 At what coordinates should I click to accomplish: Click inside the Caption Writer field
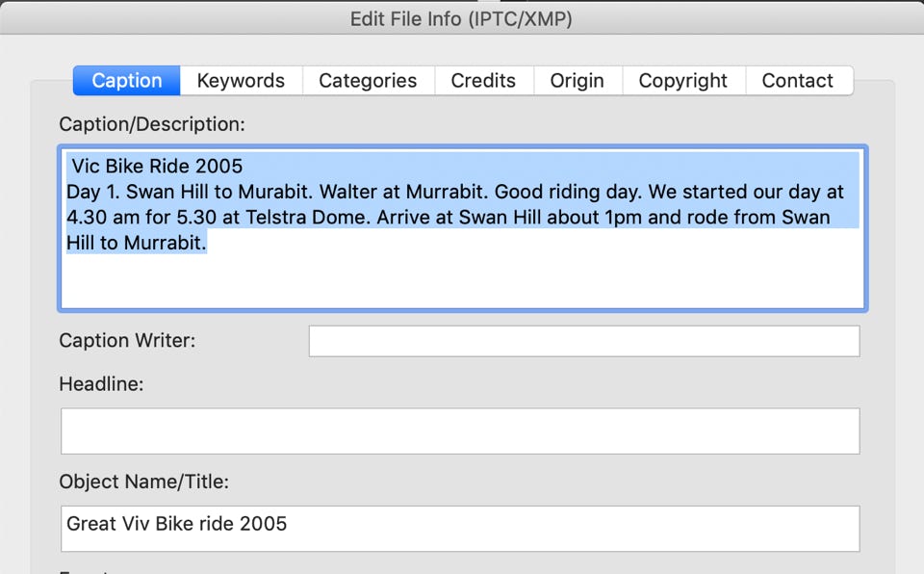point(583,341)
